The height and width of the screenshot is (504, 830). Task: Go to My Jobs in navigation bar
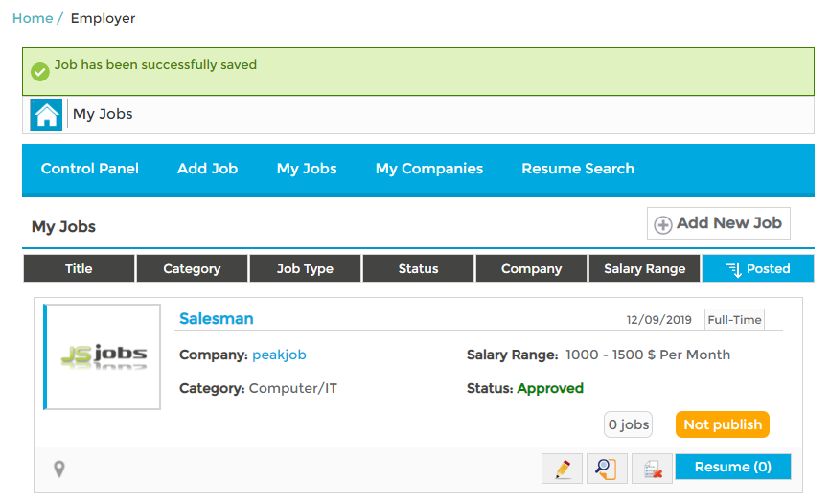click(307, 169)
